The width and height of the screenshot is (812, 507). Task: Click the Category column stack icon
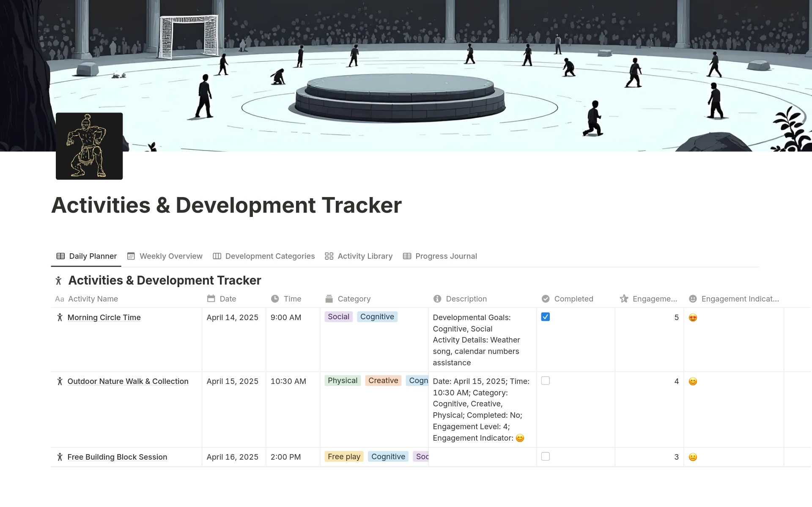tap(329, 299)
